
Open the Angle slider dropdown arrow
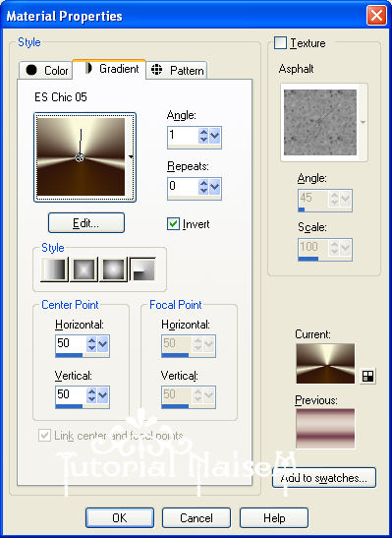(215, 136)
